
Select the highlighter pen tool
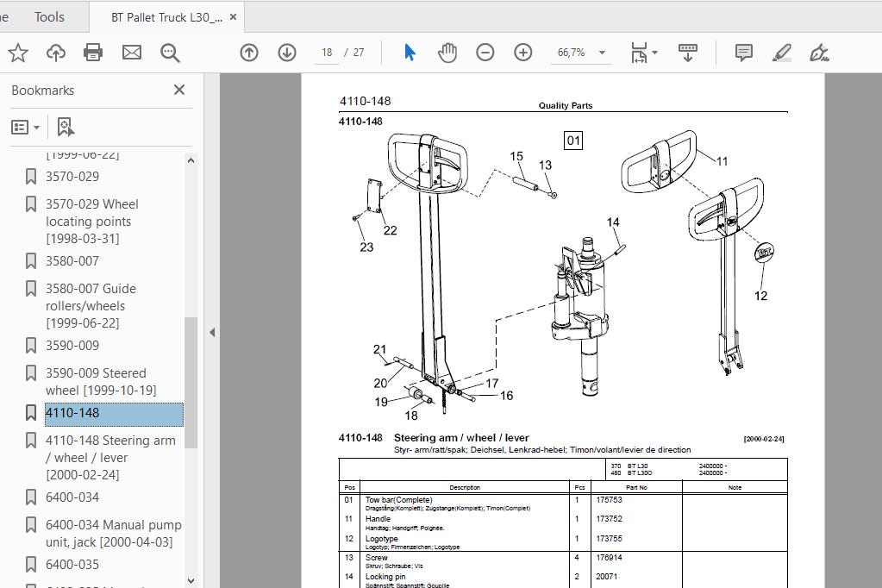click(x=782, y=53)
